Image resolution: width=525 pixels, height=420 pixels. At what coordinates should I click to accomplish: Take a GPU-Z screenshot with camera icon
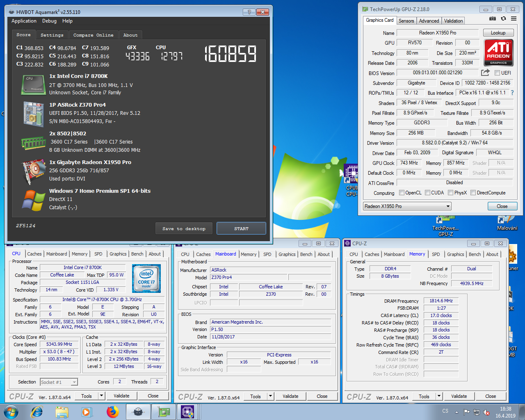coord(493,18)
